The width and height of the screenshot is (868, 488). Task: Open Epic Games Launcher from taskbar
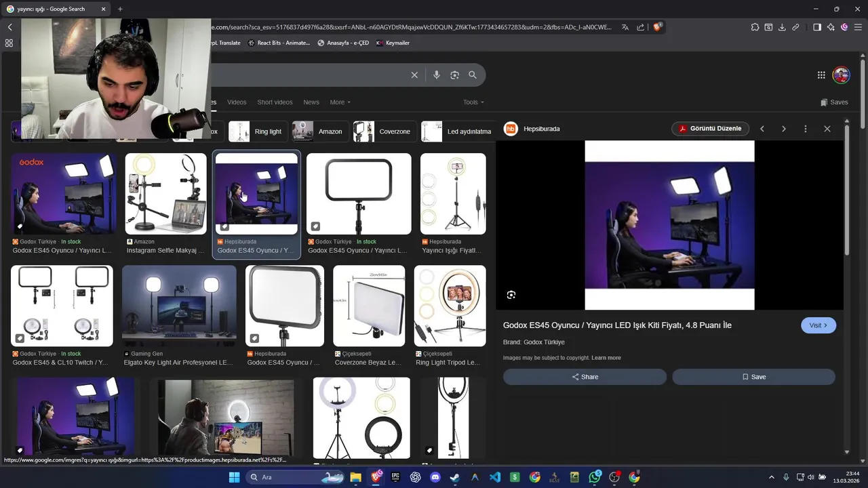point(395,477)
